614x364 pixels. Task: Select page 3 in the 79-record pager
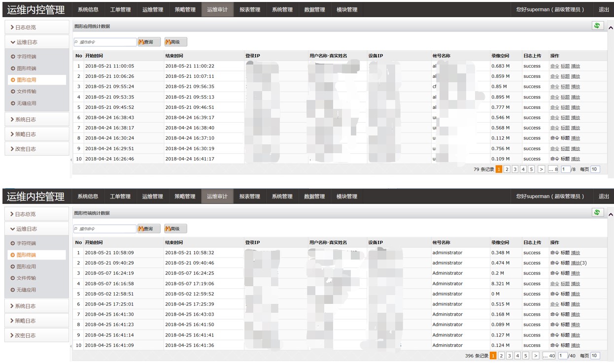515,169
